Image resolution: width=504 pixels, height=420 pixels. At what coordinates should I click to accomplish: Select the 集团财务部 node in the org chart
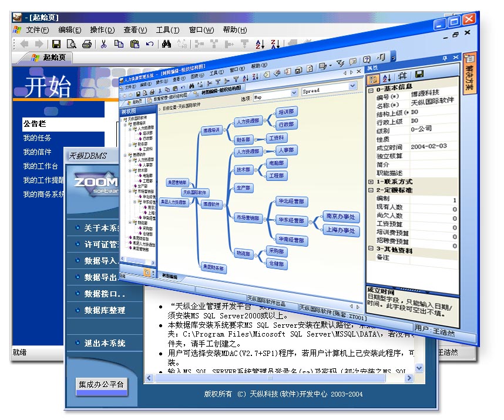tap(213, 267)
